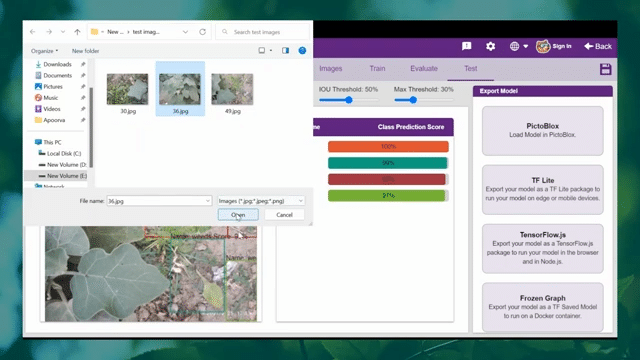The width and height of the screenshot is (640, 360).
Task: Open the File name dropdown arrow
Action: click(x=208, y=201)
